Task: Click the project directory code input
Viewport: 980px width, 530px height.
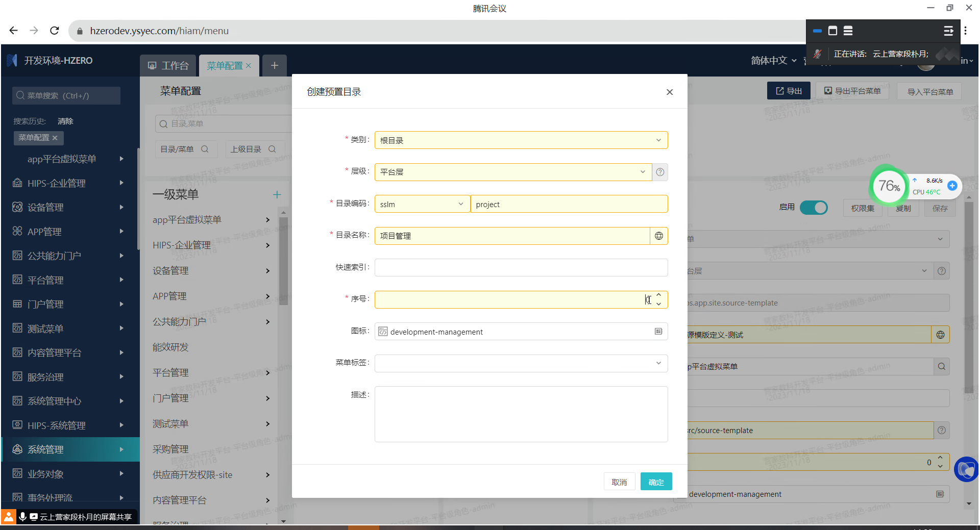Action: 569,204
